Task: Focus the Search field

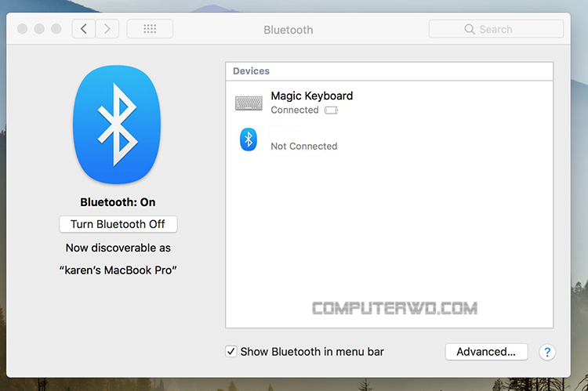Action: [496, 29]
